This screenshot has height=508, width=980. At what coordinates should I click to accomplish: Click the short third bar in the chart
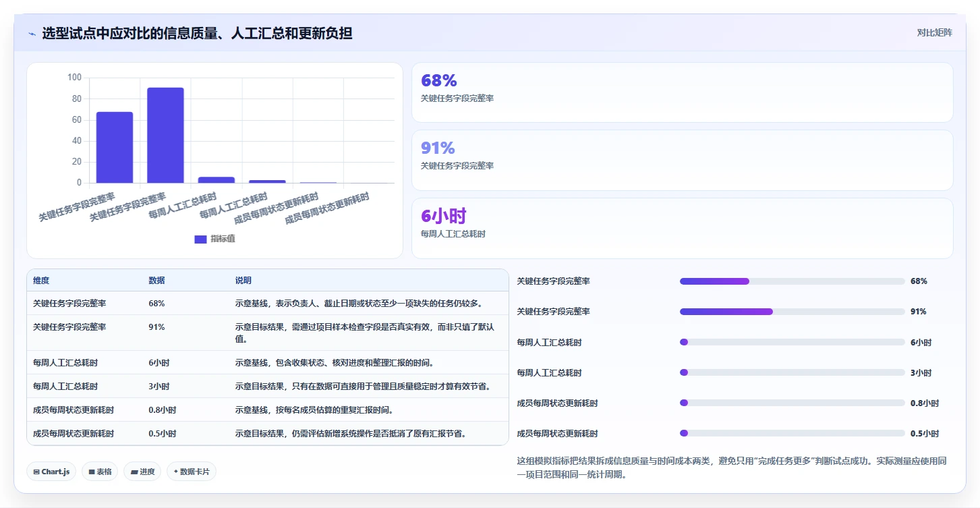pos(217,180)
